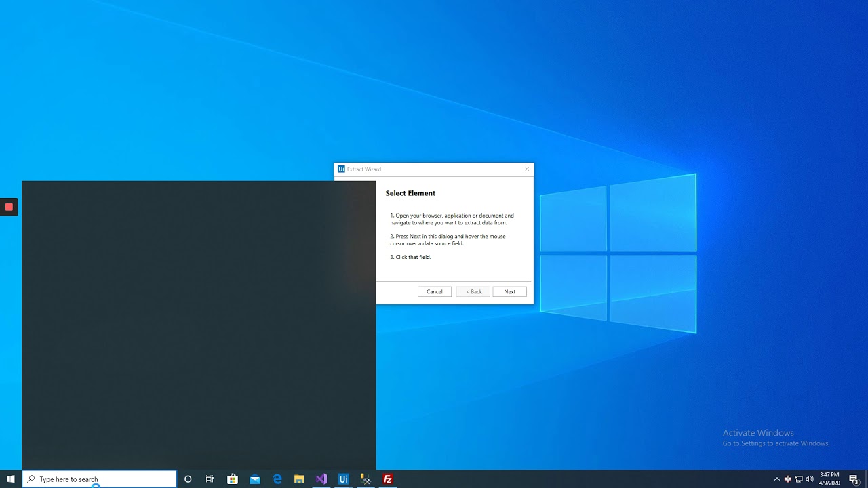The width and height of the screenshot is (868, 488).
Task: Switch to Visual Studio on taskbar
Action: (321, 479)
